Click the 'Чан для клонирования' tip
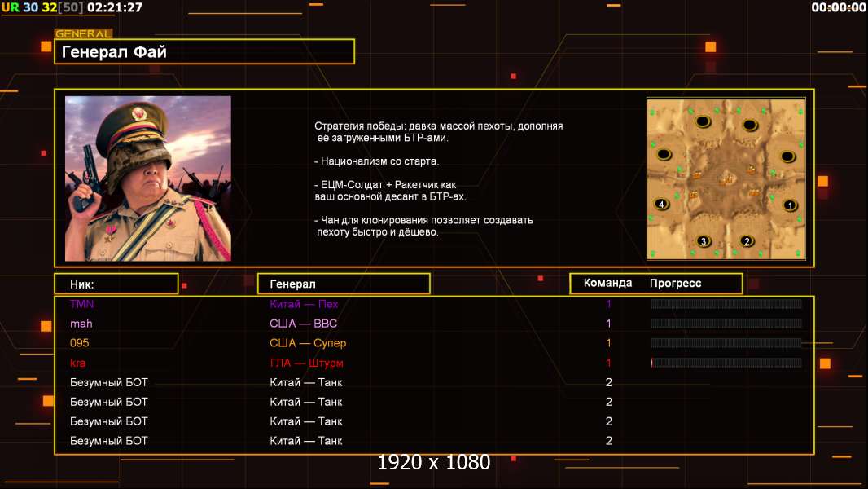This screenshot has height=489, width=868. tap(423, 226)
